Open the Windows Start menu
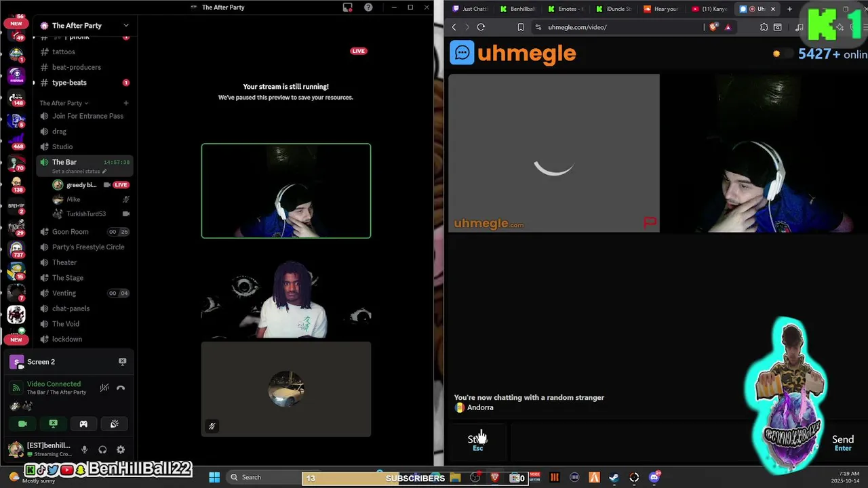The width and height of the screenshot is (868, 488). (214, 477)
